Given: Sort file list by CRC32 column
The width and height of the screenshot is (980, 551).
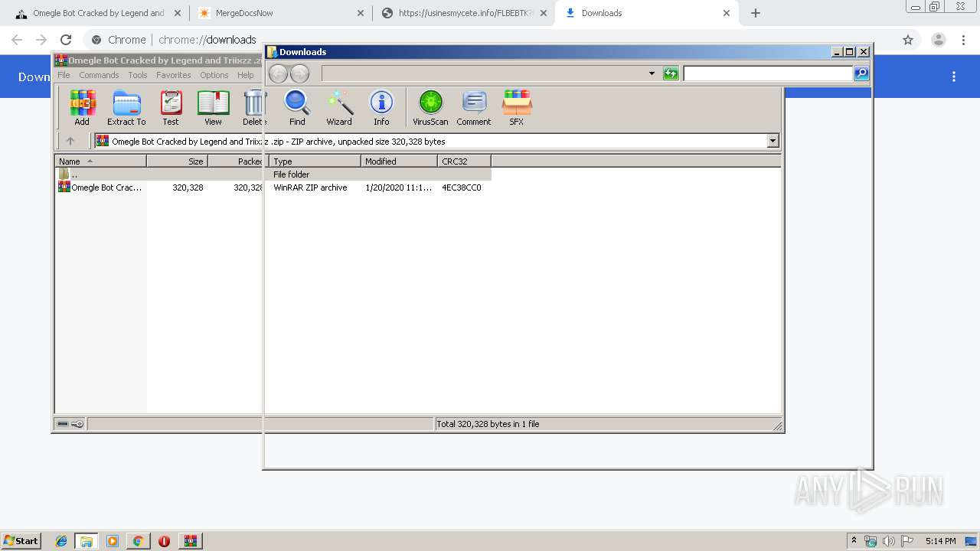Looking at the screenshot, I should (x=464, y=161).
